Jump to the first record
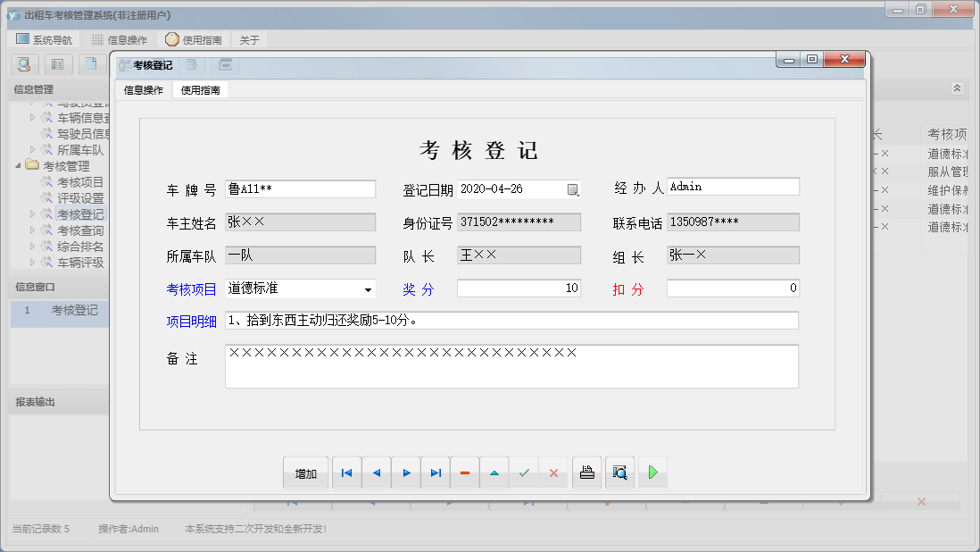Viewport: 980px width, 552px height. point(346,473)
